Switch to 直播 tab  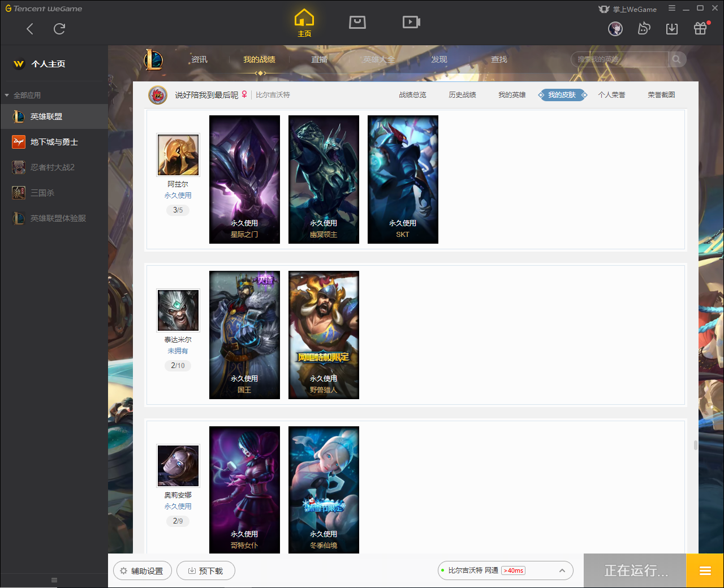pos(319,59)
